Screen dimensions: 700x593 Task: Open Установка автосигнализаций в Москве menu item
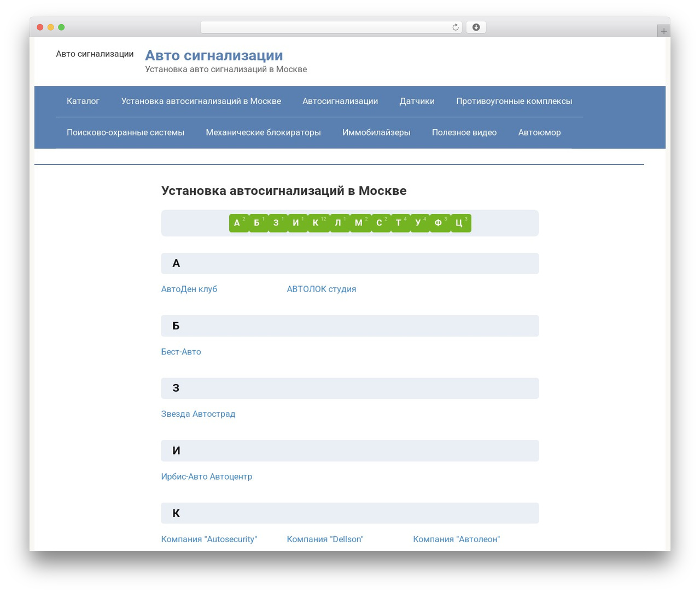coord(201,101)
